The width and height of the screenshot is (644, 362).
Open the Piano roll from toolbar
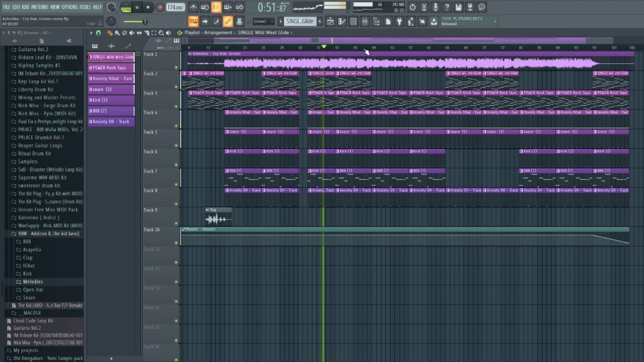(x=342, y=21)
